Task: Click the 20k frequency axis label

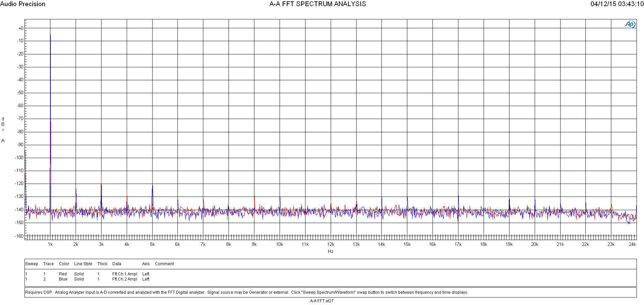Action: pos(534,244)
